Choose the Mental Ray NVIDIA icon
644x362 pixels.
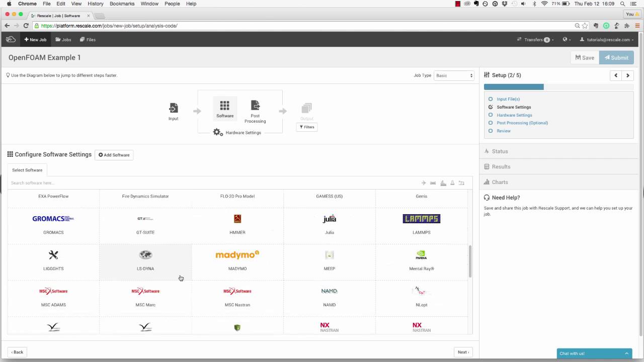pyautogui.click(x=422, y=255)
